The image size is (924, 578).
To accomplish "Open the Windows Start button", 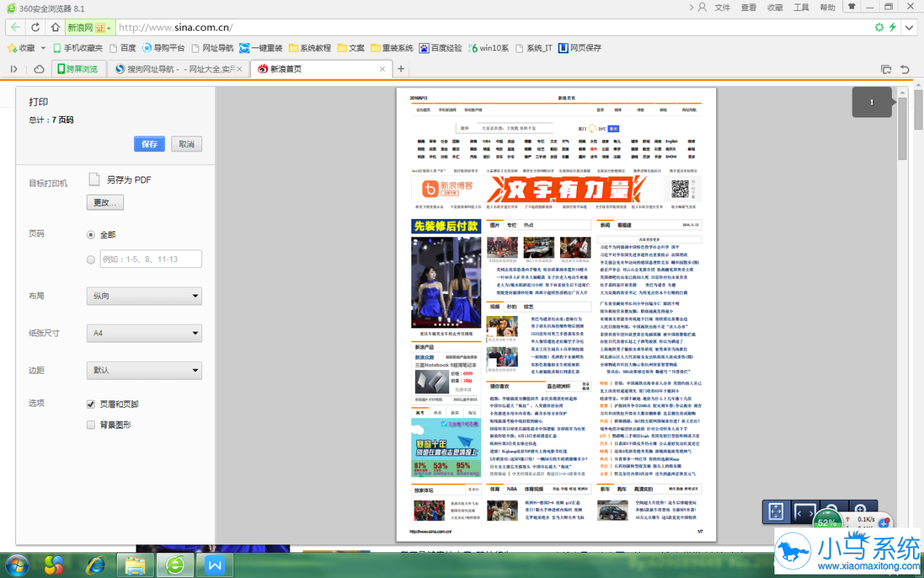I will coord(16,565).
